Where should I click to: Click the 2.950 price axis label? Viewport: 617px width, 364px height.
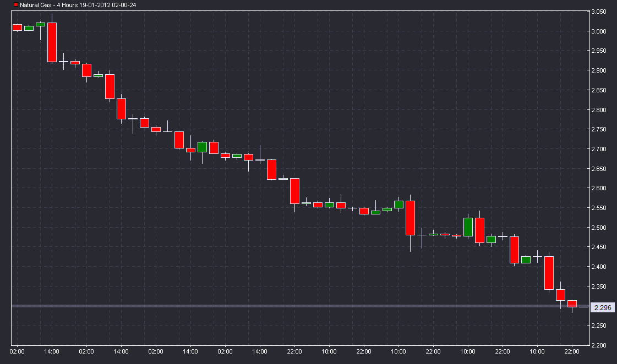coord(599,51)
